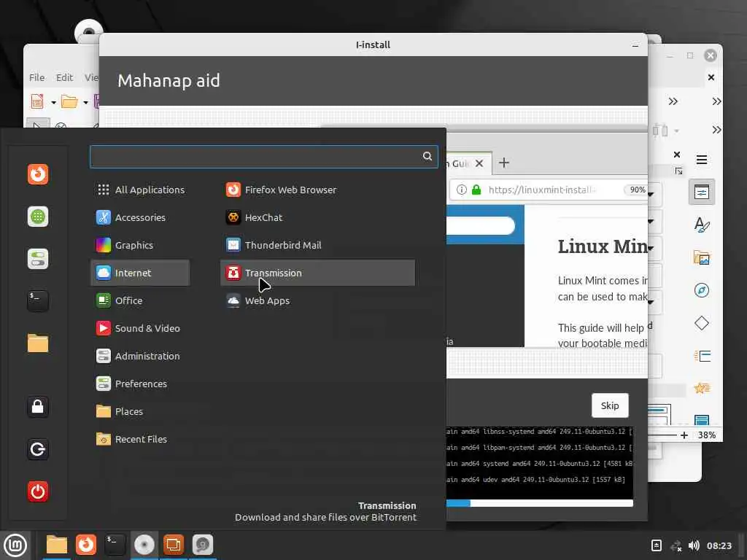Click the Log Out icon in the menu
Screen dimensions: 747x560
pyautogui.click(x=38, y=449)
